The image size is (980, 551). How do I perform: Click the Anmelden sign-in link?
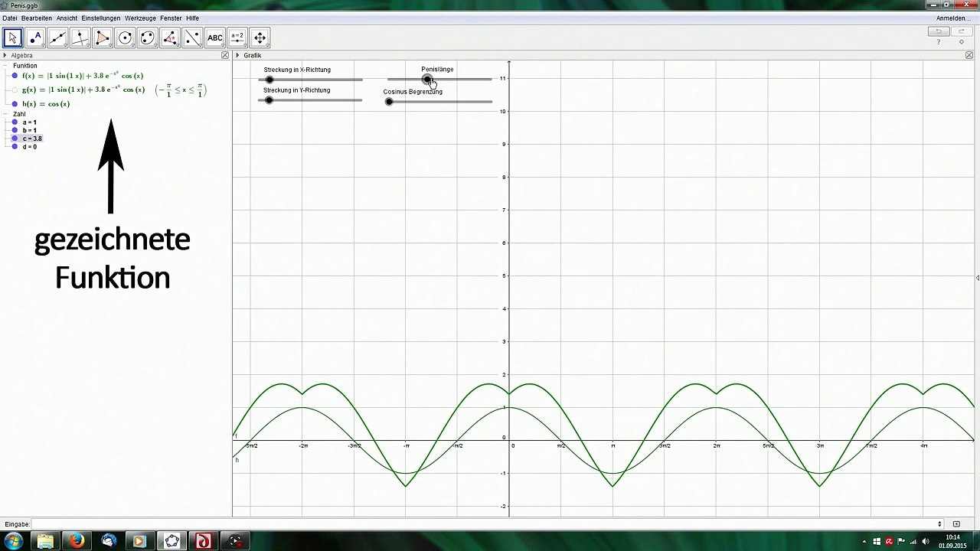click(x=953, y=18)
